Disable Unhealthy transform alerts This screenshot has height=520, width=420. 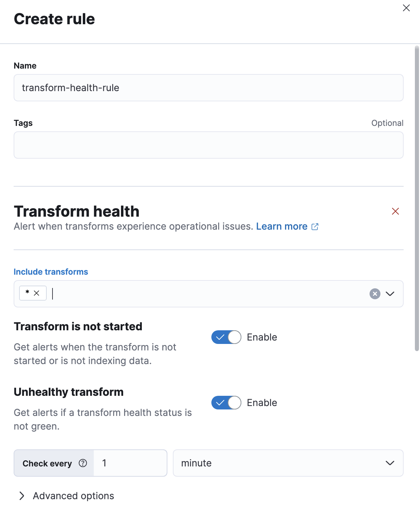point(226,403)
